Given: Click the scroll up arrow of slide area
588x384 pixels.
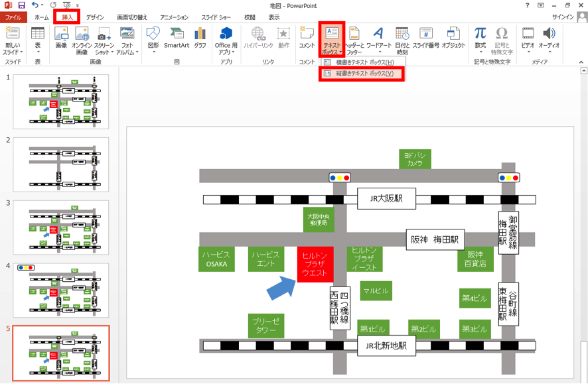Looking at the screenshot, I should click(583, 70).
